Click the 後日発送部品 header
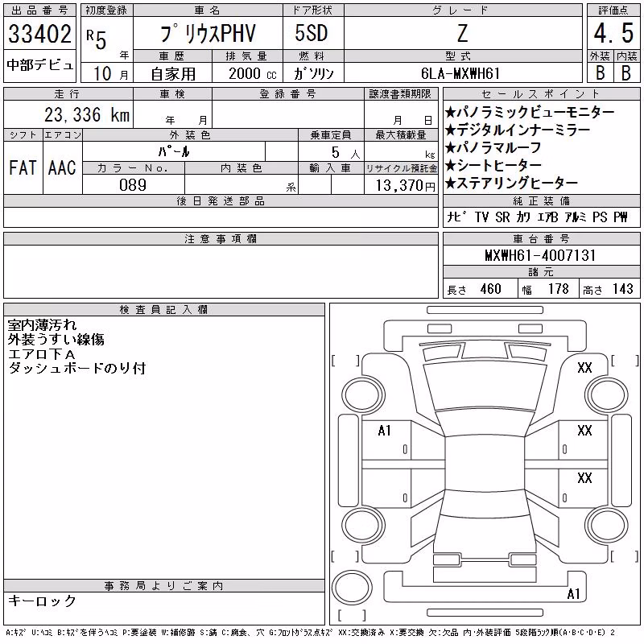The height and width of the screenshot is (644, 644). pos(221,200)
